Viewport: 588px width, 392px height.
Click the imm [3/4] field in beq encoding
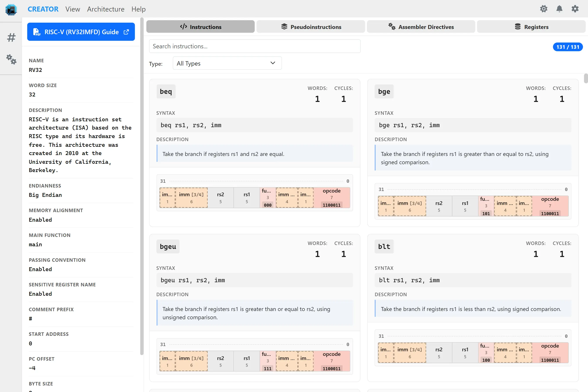coord(191,198)
